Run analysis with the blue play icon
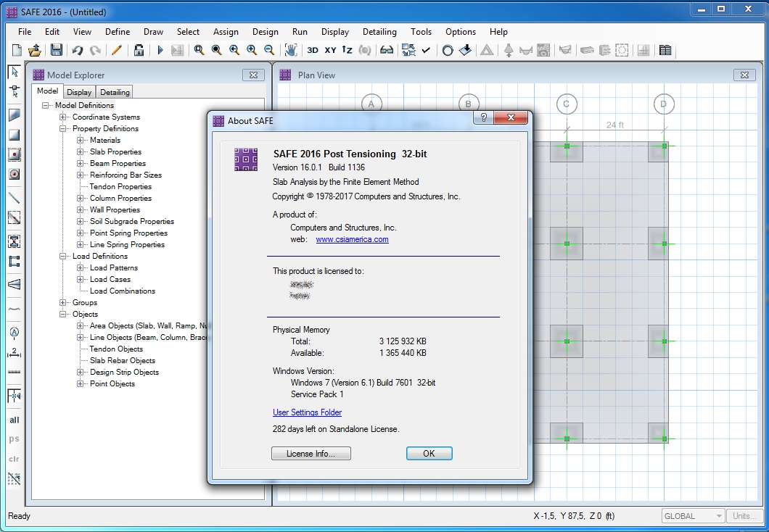This screenshot has height=532, width=769. 160,50
